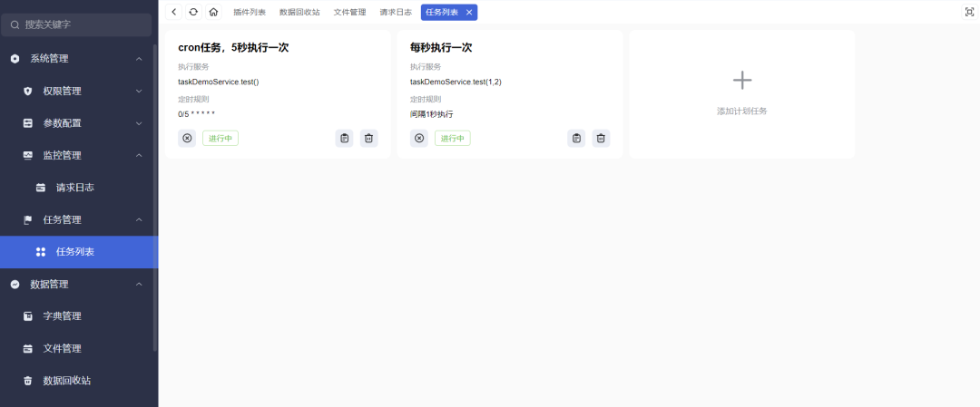
Task: Focus the 搜索关键字 search field
Action: click(77, 25)
